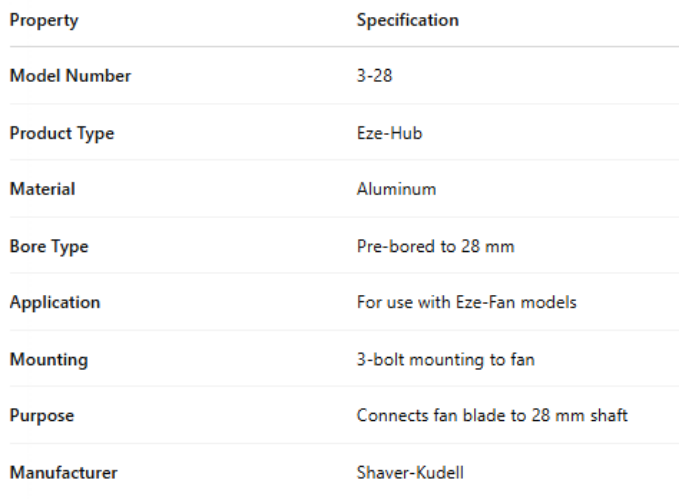Click the Shaver-Kudell manufacturer value
This screenshot has width=679, height=500.
(408, 472)
